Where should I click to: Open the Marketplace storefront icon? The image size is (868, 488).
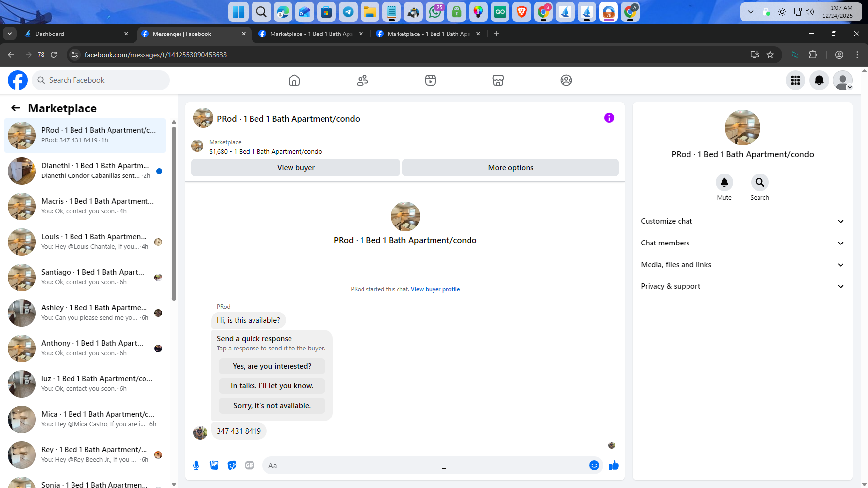498,80
